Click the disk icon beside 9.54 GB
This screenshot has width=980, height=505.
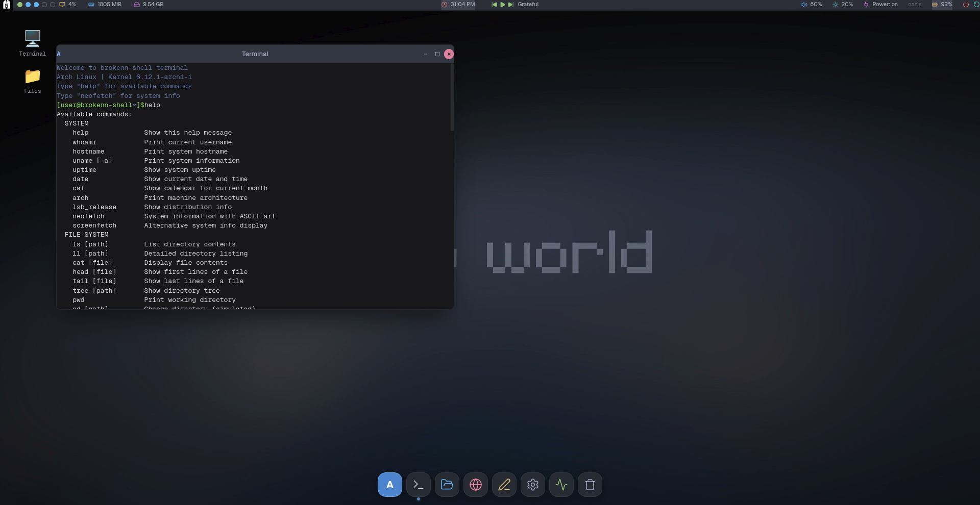pyautogui.click(x=137, y=5)
